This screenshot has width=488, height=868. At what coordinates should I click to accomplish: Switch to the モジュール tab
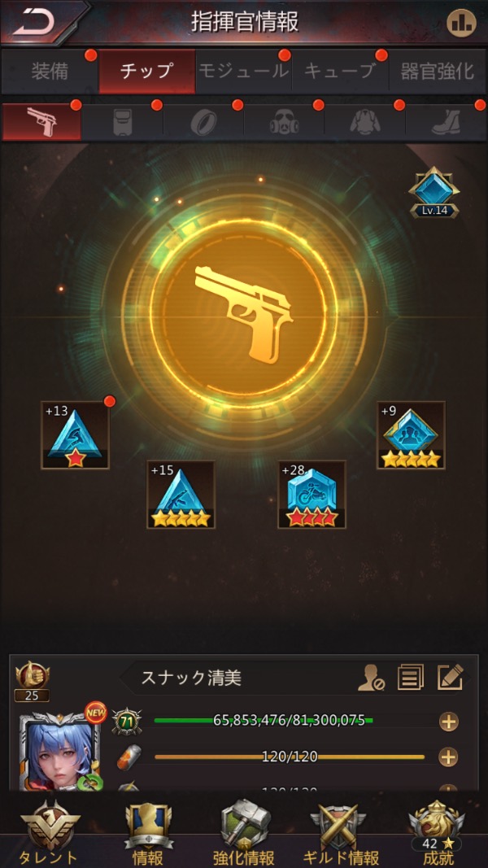[x=243, y=72]
